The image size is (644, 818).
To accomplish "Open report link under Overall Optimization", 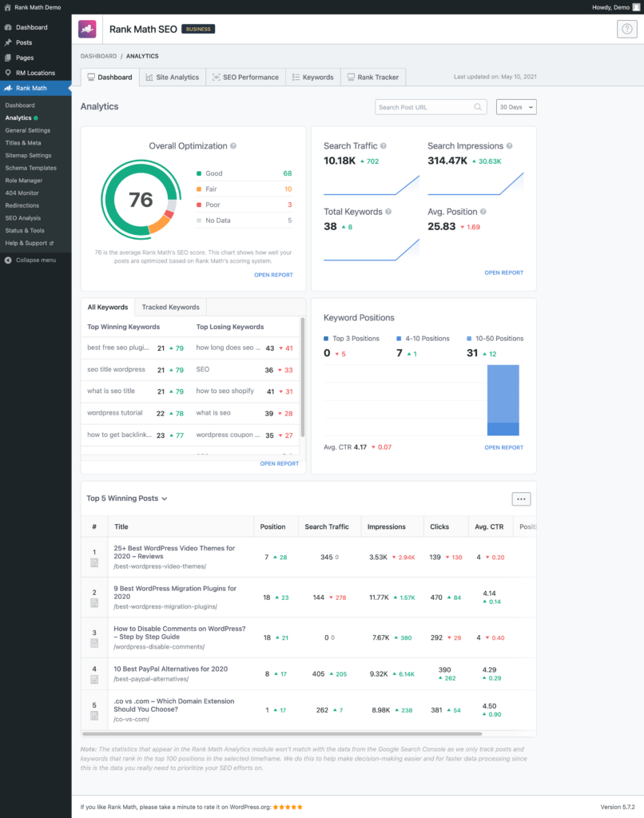I will click(273, 275).
